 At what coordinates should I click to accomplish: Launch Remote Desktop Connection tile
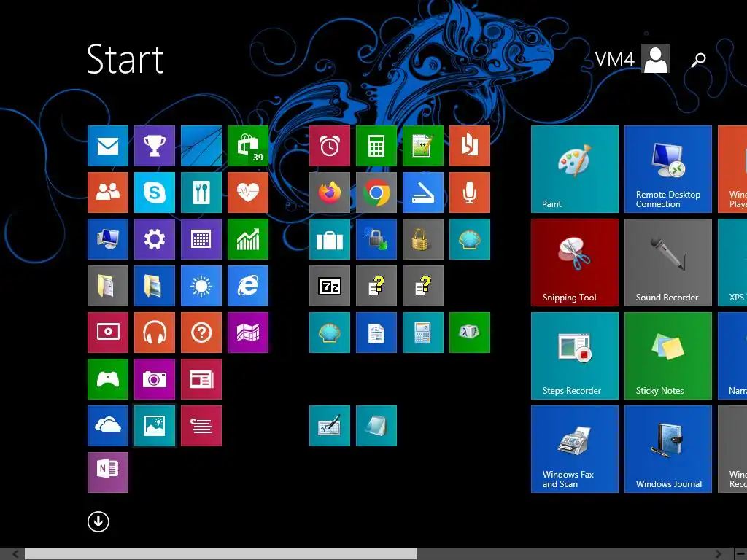coord(668,169)
